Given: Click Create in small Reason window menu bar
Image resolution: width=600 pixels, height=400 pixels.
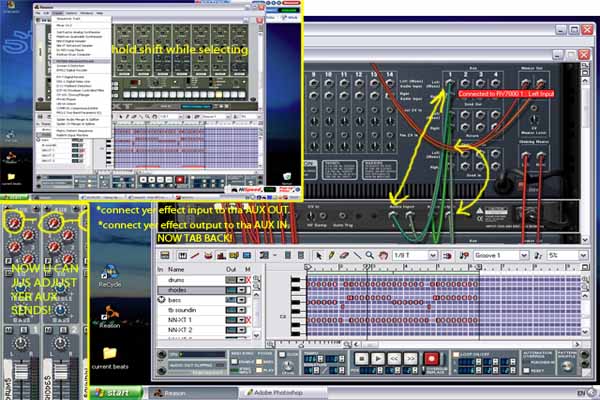Looking at the screenshot, I should point(57,13).
